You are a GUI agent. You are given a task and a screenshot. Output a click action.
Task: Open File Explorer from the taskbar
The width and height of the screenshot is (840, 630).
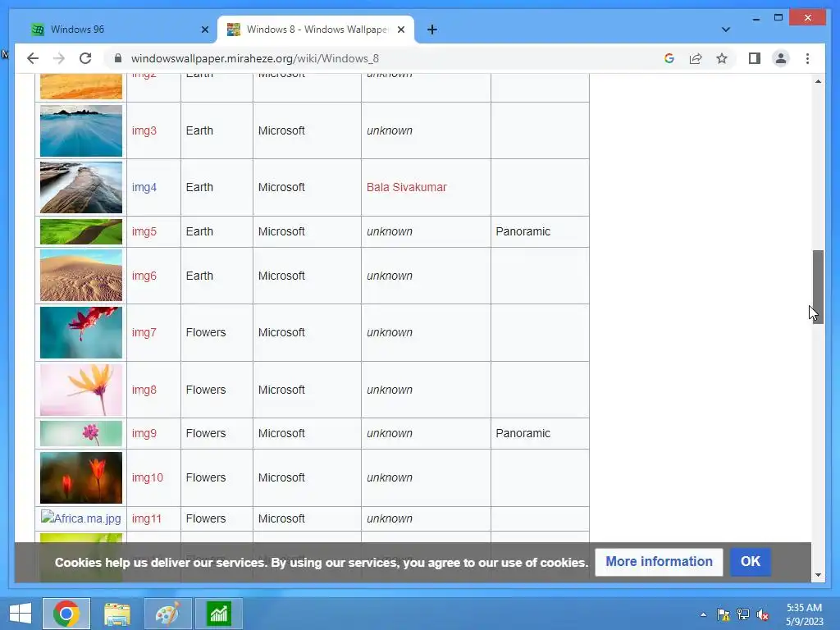coord(117,614)
